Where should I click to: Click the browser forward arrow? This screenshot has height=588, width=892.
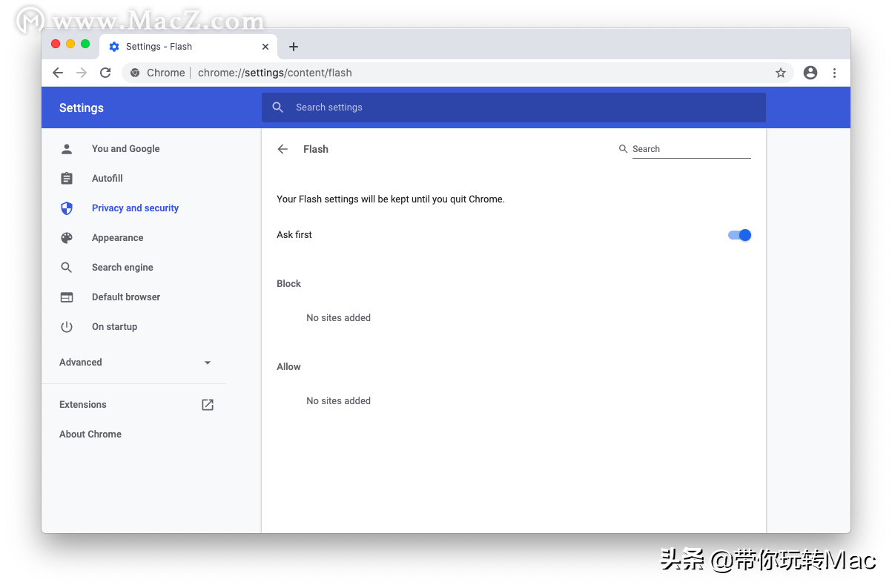point(82,73)
